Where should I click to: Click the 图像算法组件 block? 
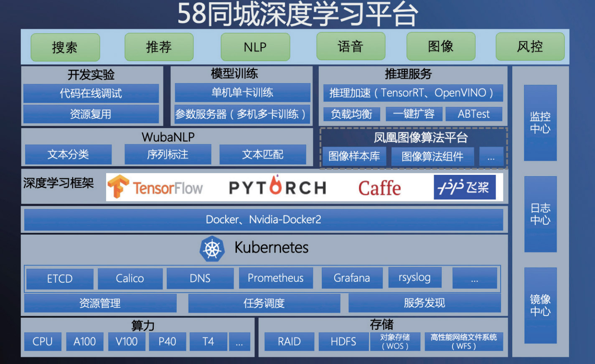(432, 157)
